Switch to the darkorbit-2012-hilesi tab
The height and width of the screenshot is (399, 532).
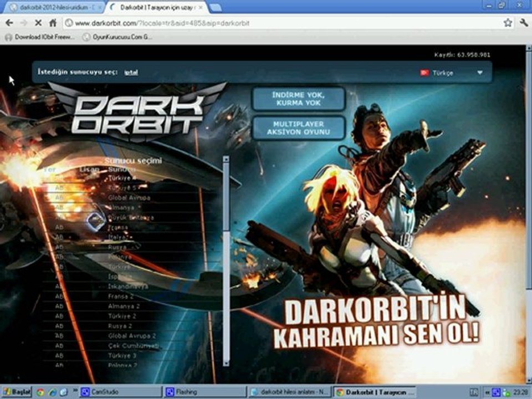(x=54, y=7)
